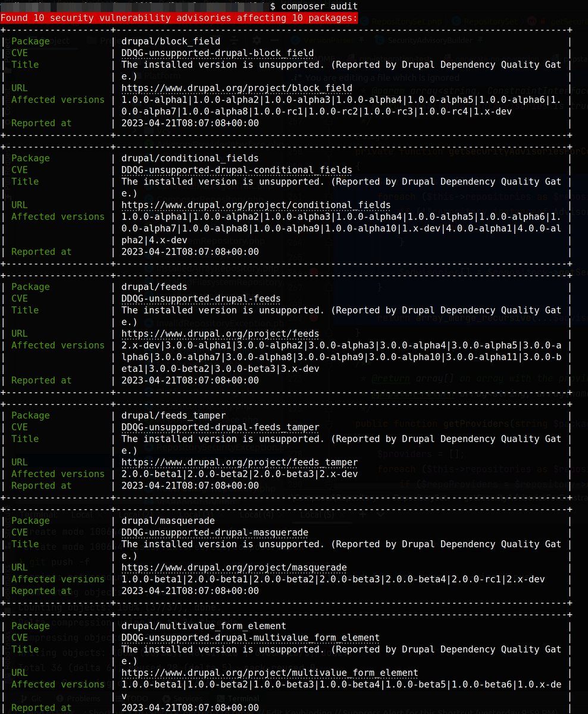Click the DDQG-unsupported-drupal-block_field advisory ID

click(x=217, y=53)
